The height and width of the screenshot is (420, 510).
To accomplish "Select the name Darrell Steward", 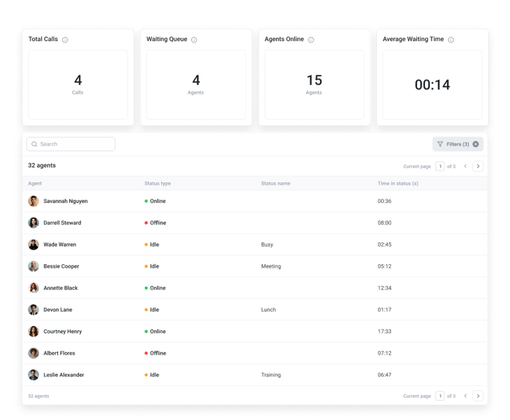I will coord(62,223).
